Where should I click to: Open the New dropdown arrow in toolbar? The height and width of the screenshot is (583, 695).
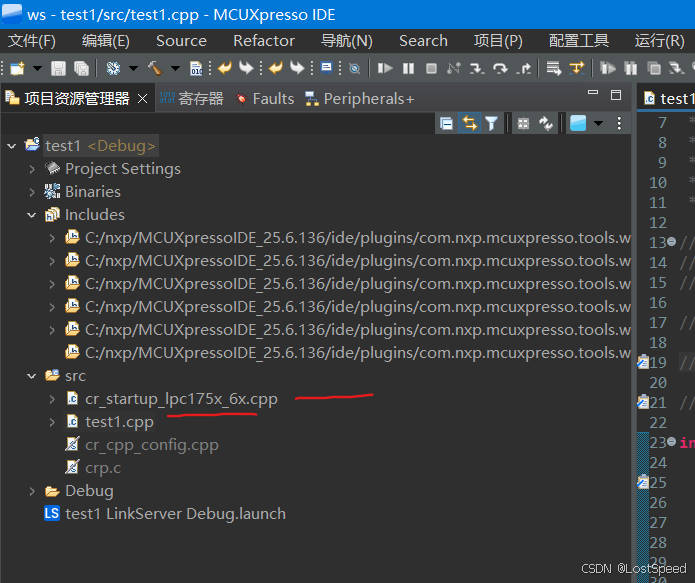pos(37,68)
